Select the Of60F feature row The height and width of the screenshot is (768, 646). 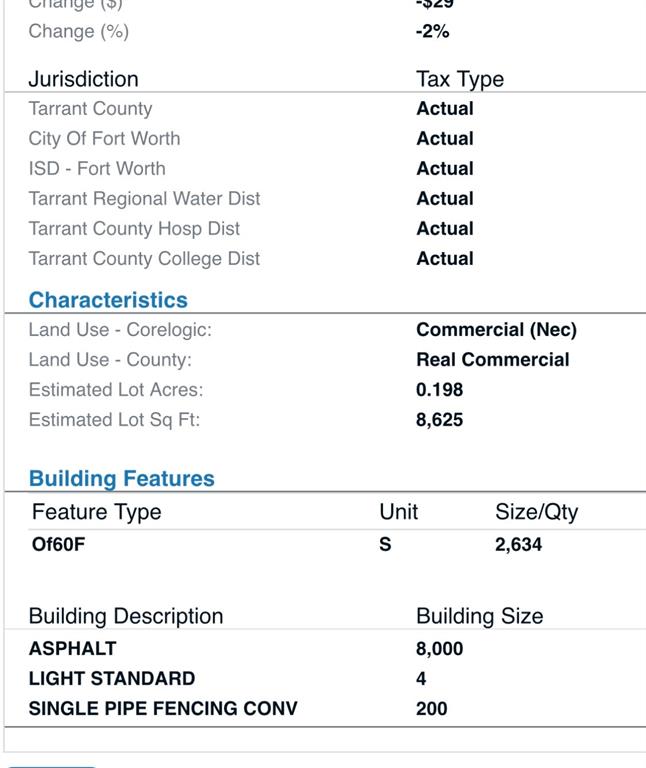coord(337,545)
